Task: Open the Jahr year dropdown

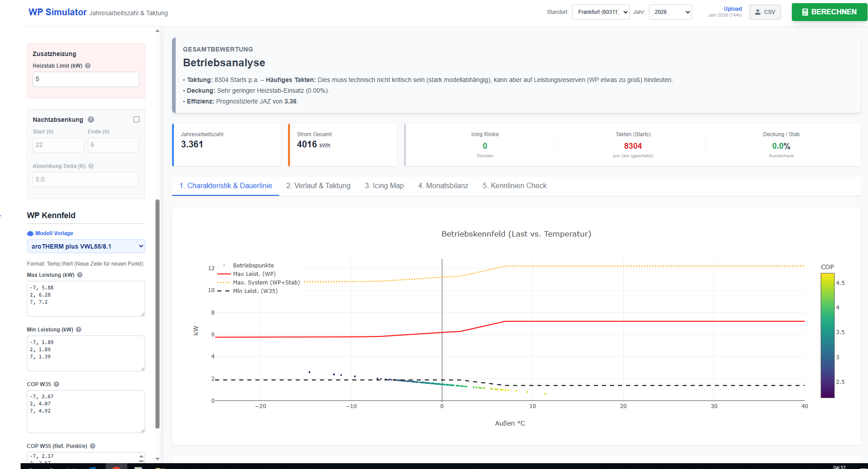Action: pos(670,12)
